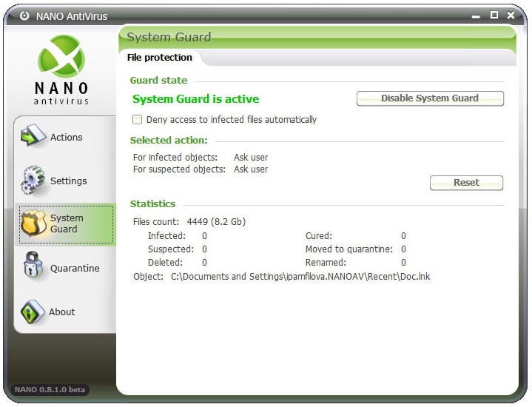Click the NANO AntiVirus window title
This screenshot has height=407, width=532.
click(x=72, y=16)
